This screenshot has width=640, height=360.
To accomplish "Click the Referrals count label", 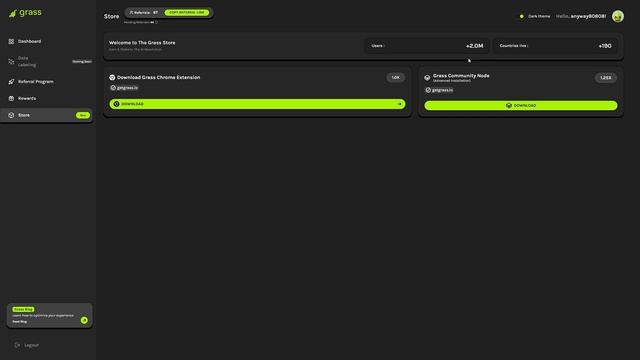I will [x=144, y=13].
